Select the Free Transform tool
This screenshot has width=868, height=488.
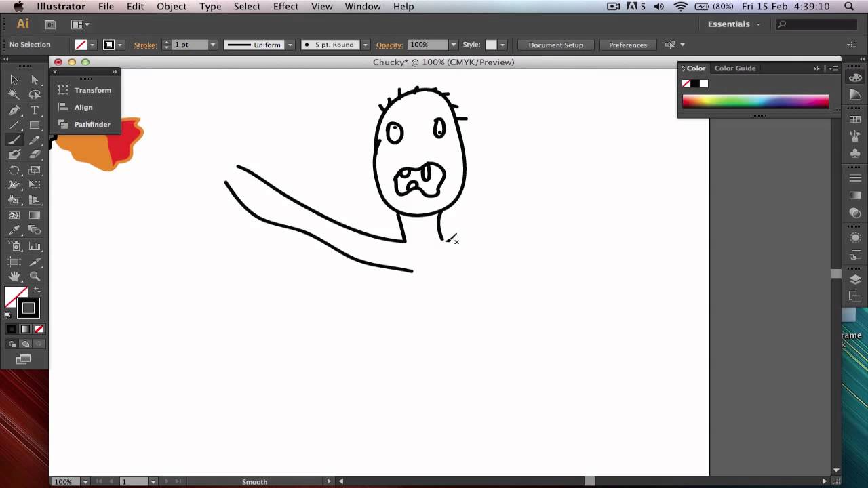[x=35, y=185]
